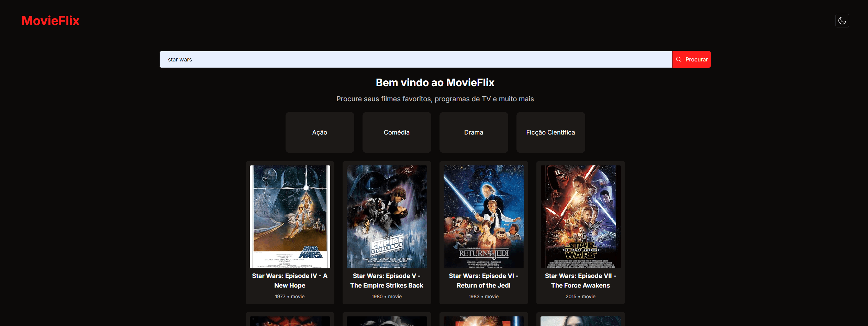Open Star Wars: Episode IV - A New Hope
The image size is (868, 326).
[289, 216]
